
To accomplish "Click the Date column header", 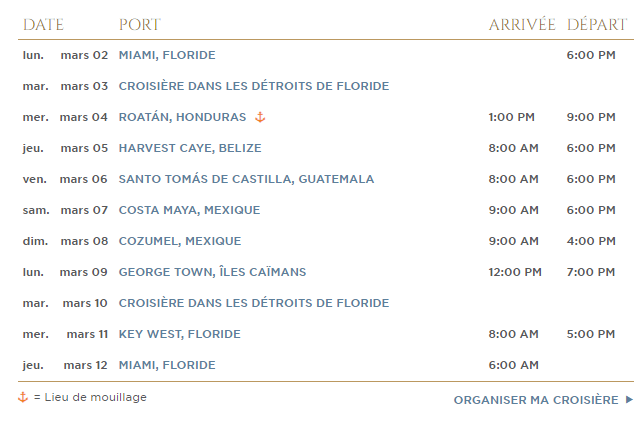I will point(43,25).
